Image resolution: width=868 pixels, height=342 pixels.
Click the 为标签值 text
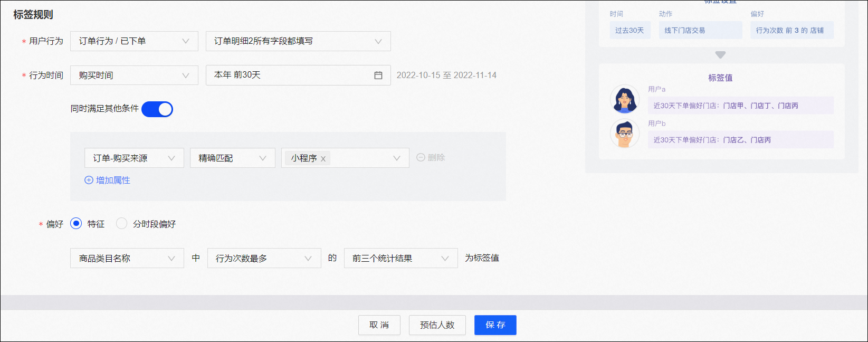482,258
